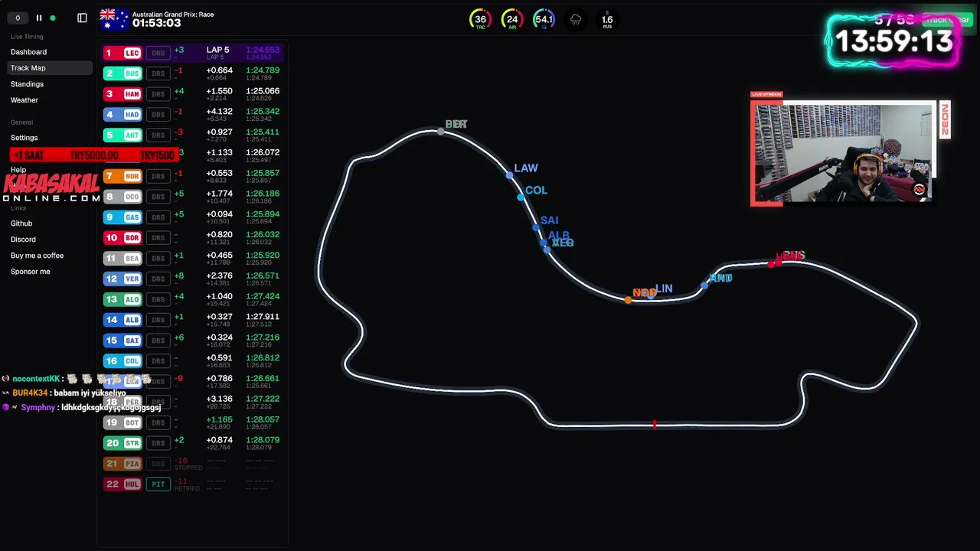This screenshot has height=551, width=980.
Task: Select the STR driver tag in P20
Action: 122,443
